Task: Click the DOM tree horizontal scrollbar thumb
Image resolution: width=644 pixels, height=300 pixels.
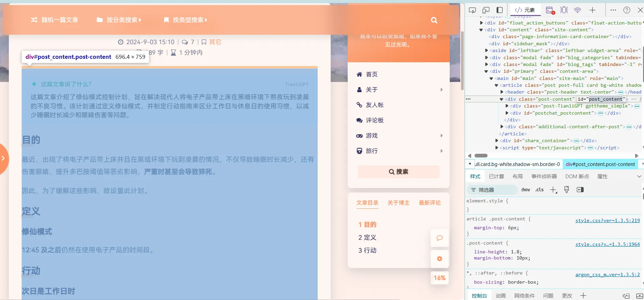Action: click(481, 155)
